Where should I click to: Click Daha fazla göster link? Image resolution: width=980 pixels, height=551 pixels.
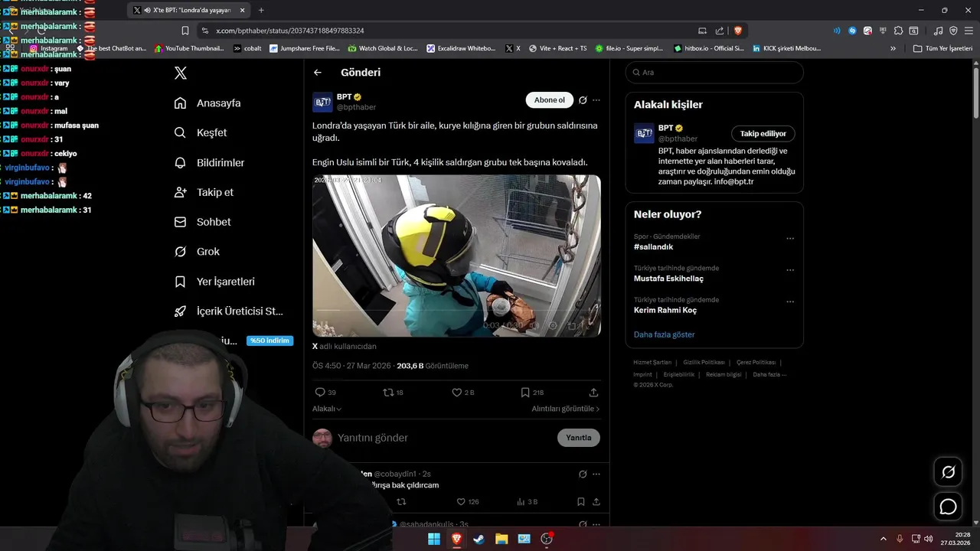coord(665,334)
